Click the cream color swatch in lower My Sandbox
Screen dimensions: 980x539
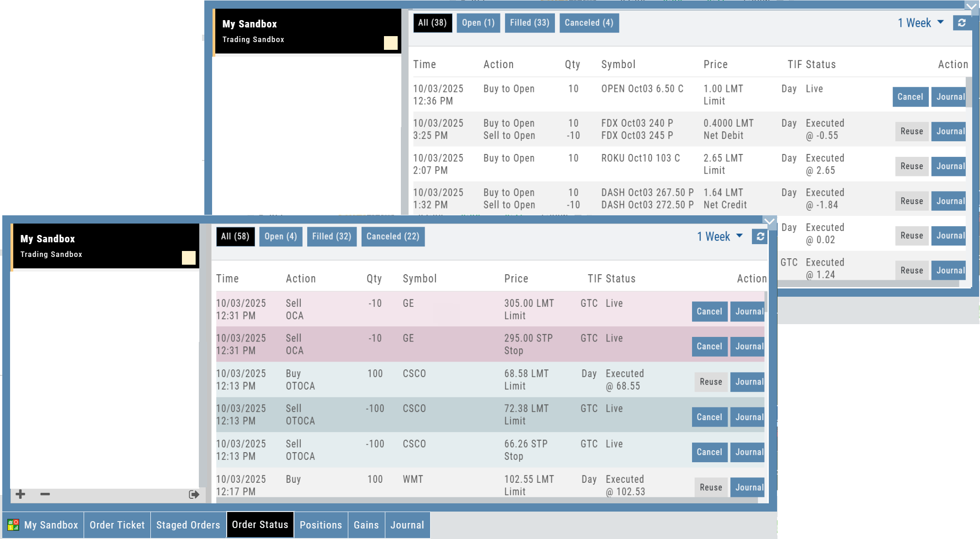188,258
